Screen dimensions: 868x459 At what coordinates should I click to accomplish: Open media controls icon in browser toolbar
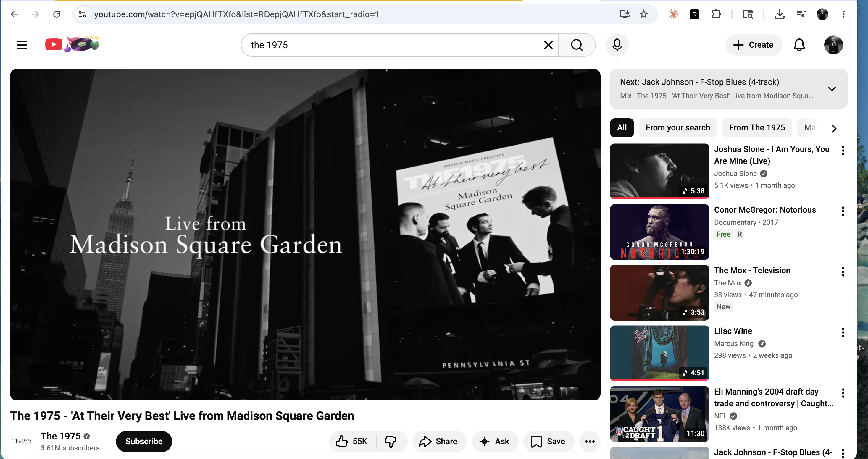(x=801, y=14)
